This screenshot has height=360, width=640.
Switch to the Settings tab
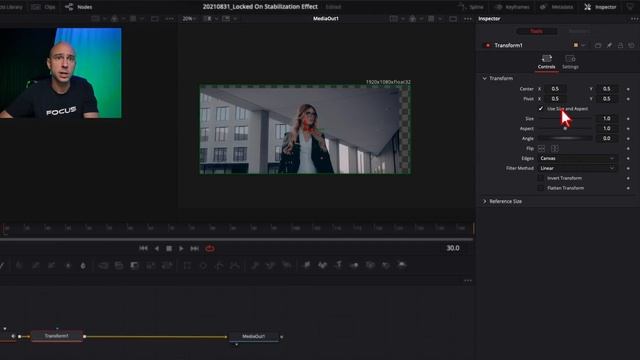(570, 62)
